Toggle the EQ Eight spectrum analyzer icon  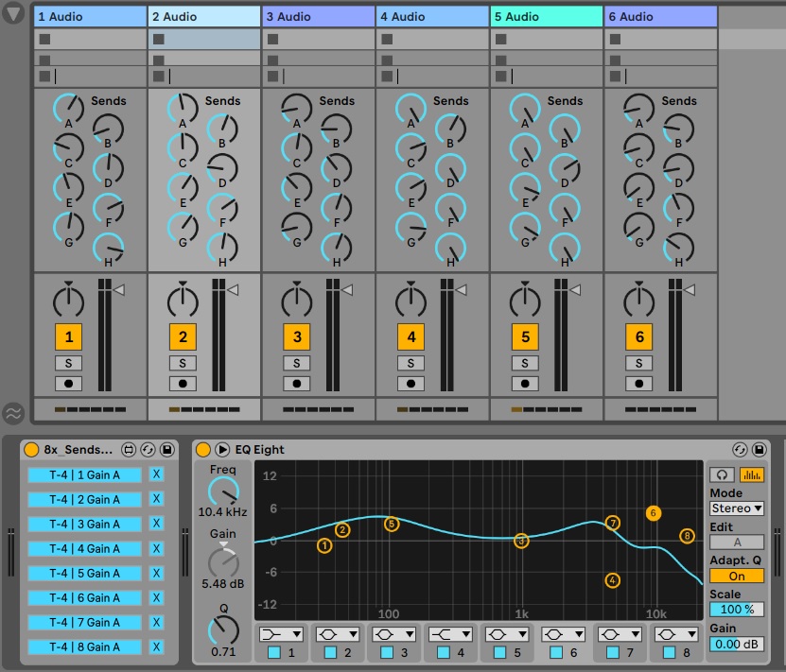point(751,474)
